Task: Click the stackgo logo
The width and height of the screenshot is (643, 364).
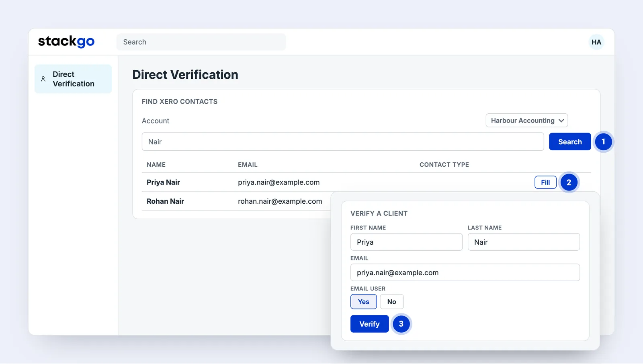Action: pos(66,41)
